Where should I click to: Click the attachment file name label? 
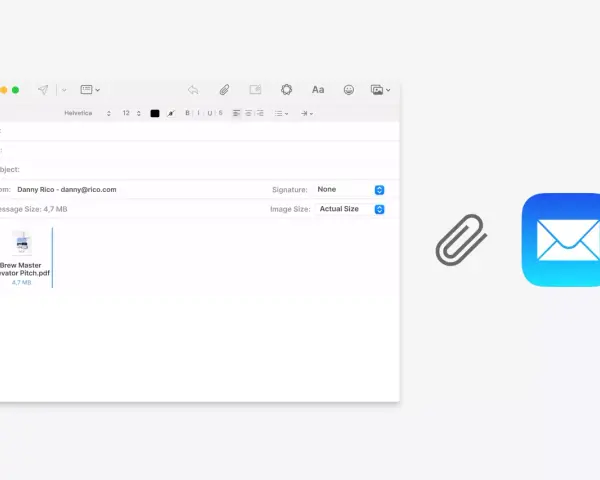pos(24,269)
